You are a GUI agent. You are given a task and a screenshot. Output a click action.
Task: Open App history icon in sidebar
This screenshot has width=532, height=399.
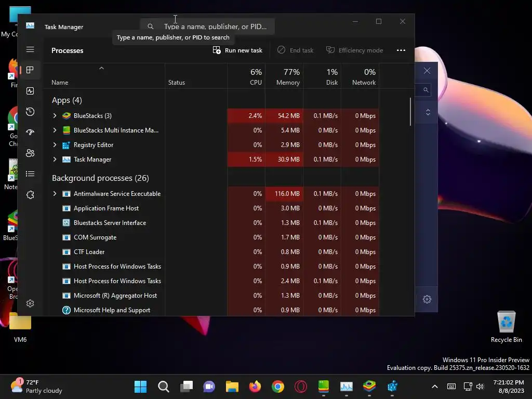click(x=30, y=112)
